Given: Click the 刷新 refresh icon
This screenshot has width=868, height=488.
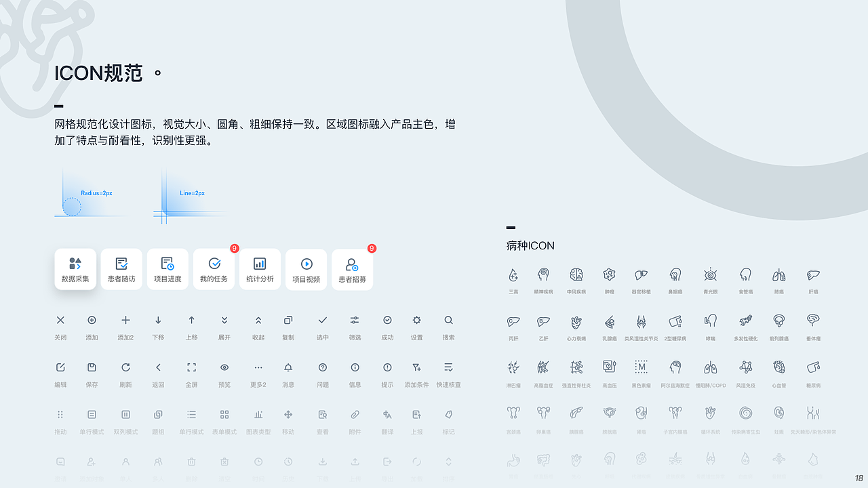Looking at the screenshot, I should (x=125, y=367).
